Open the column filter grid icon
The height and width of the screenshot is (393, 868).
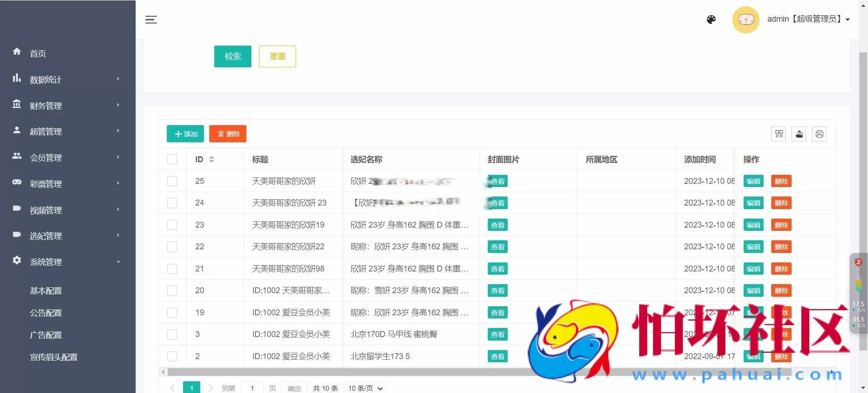point(779,134)
